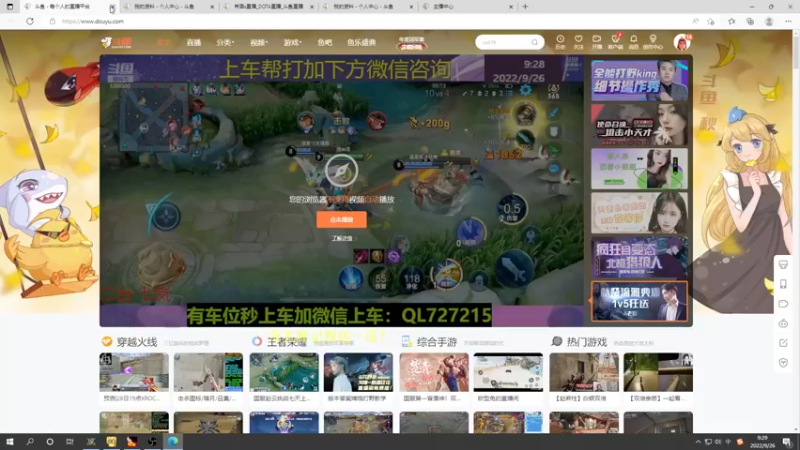Open second 穿越火线 stream card thumbnail
The image size is (800, 450).
coord(208,372)
